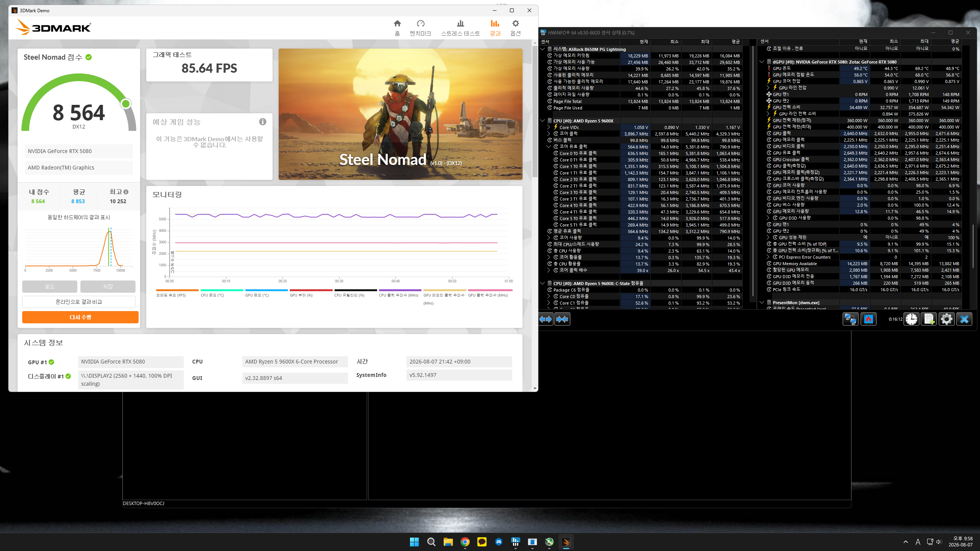The image size is (980, 551).
Task: Click the 다시 수행 orange button
Action: coord(80,317)
